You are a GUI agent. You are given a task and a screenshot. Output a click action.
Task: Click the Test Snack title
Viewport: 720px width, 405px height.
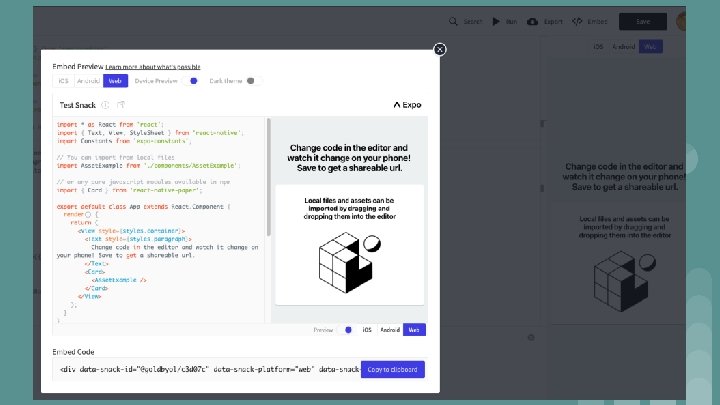78,105
